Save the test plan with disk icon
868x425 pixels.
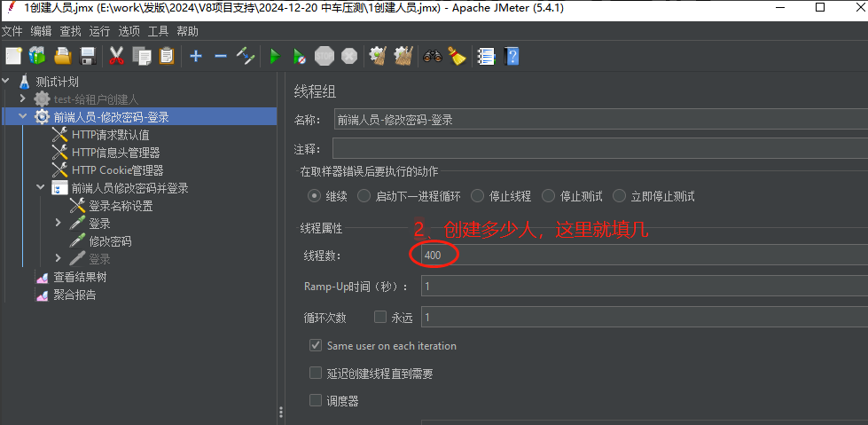click(x=88, y=56)
